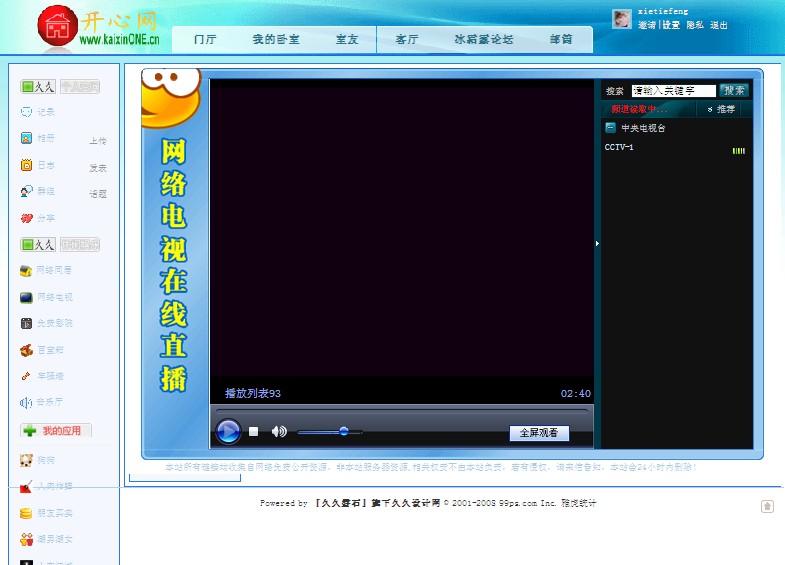
Task: Click the first 久久 green badge
Action: pyautogui.click(x=38, y=87)
